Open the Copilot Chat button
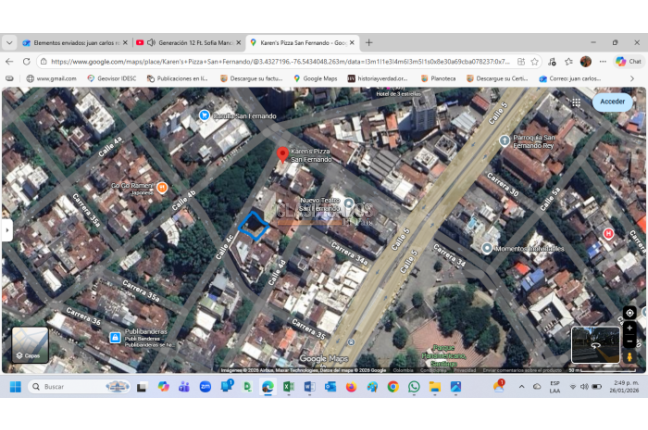 click(628, 62)
